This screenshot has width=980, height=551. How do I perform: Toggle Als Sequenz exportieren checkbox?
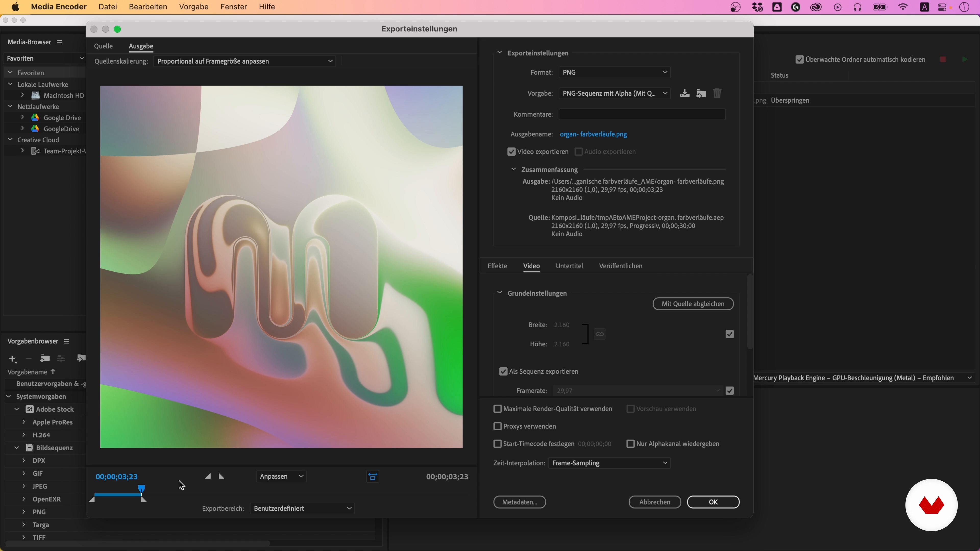pos(503,371)
